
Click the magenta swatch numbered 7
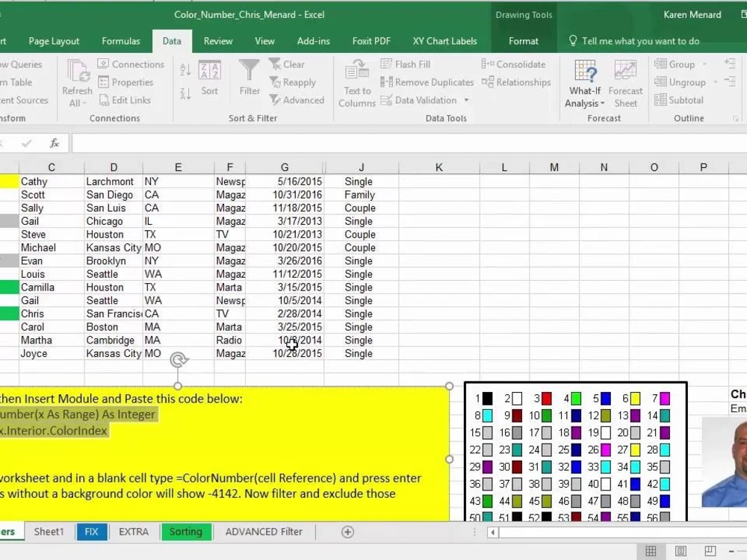665,398
